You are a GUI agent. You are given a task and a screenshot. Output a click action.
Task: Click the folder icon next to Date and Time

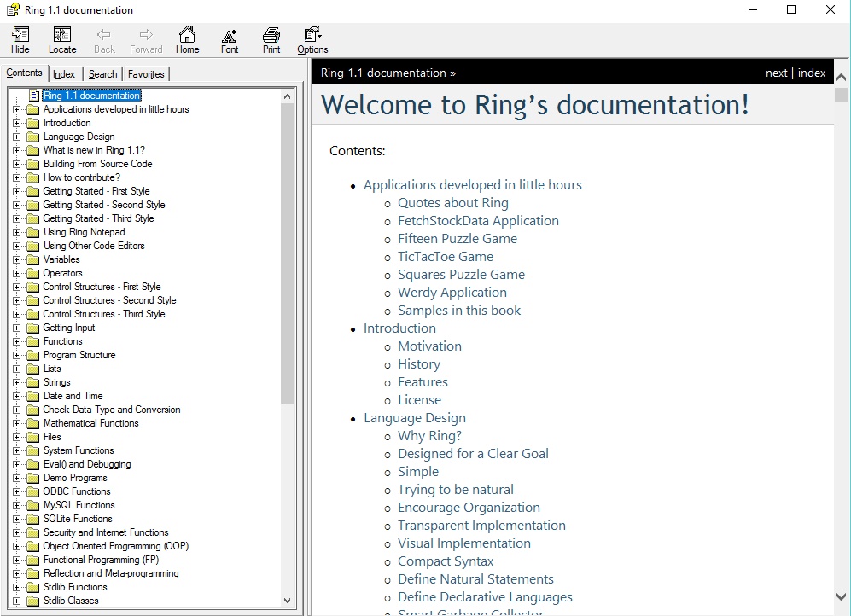click(33, 397)
